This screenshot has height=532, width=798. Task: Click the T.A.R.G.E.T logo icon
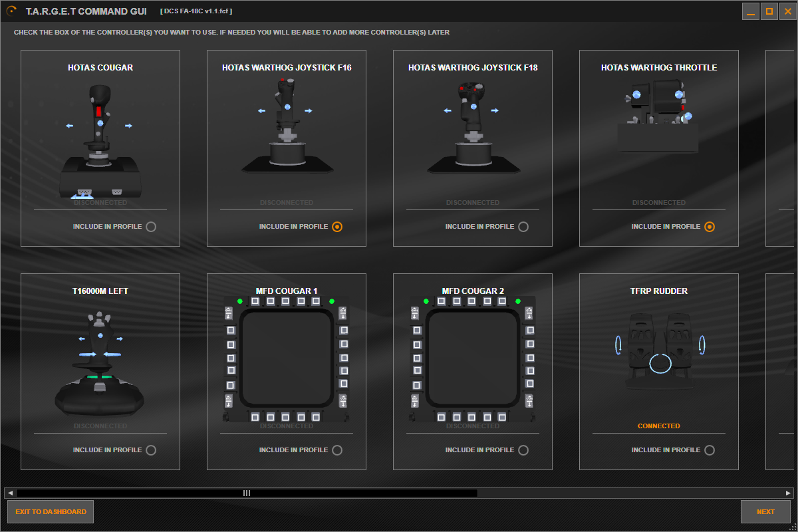(11, 11)
